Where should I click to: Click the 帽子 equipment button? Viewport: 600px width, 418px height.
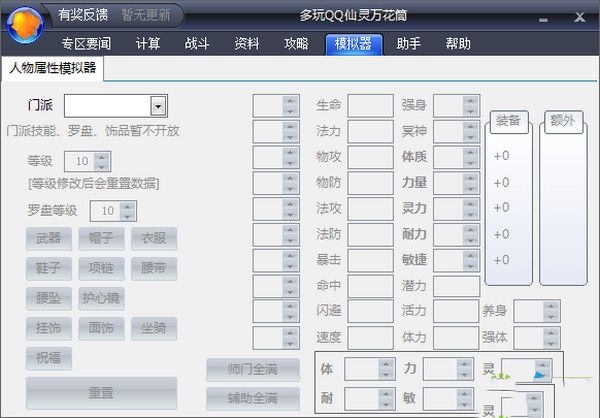[101, 238]
